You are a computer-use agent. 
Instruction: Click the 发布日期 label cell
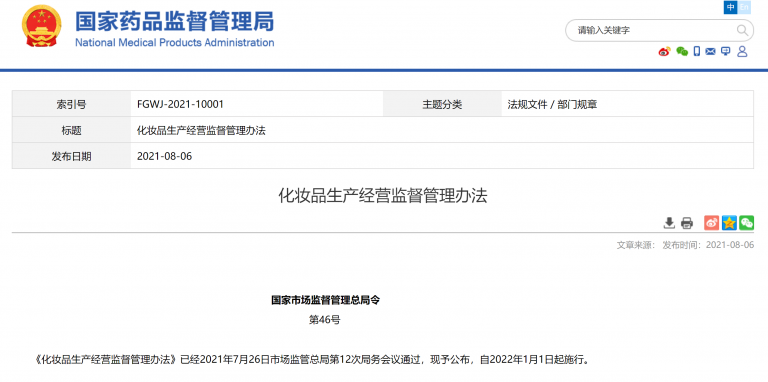coord(72,156)
